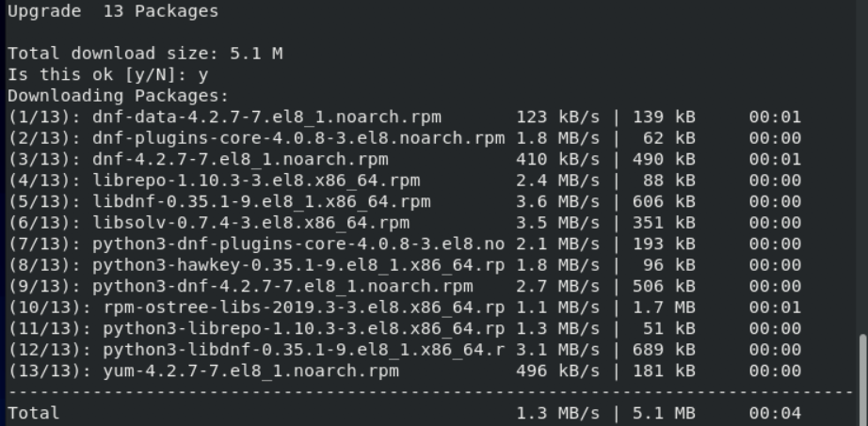Click the "Total download size: 5.1 M" text

(x=145, y=54)
